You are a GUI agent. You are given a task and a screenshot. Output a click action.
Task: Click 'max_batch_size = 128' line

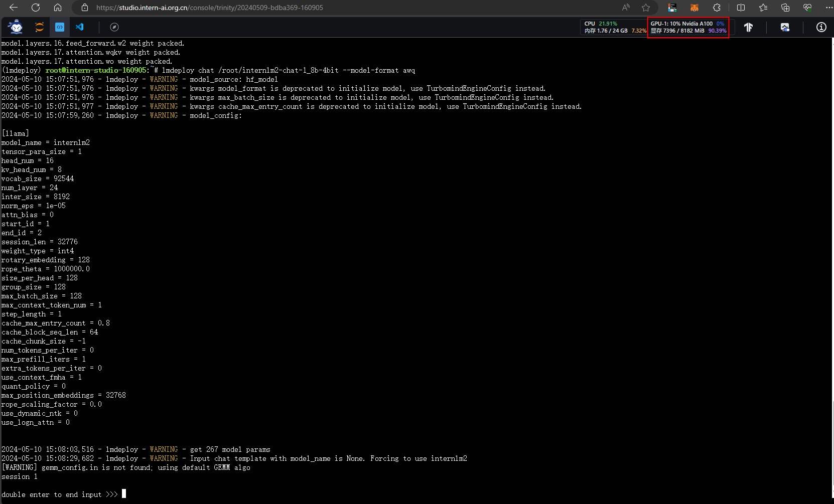[x=42, y=296]
